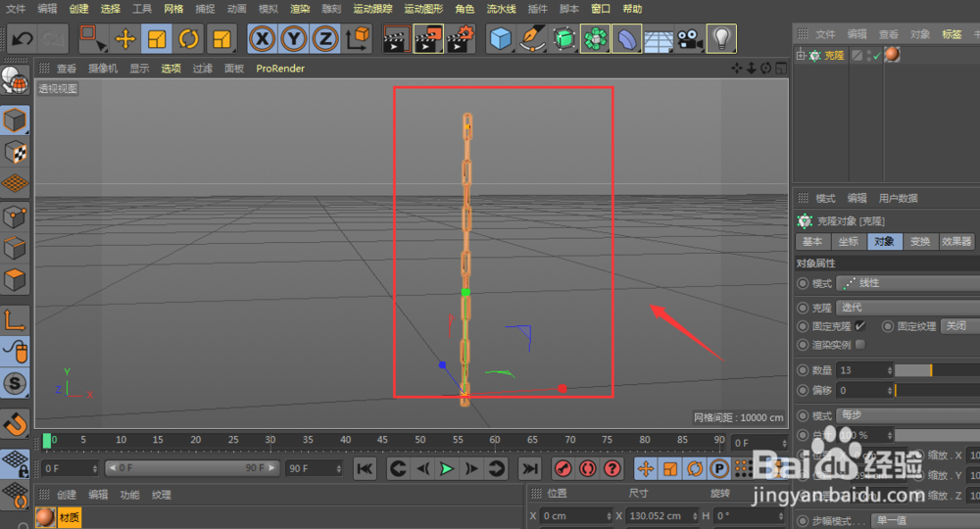
Task: Click the size X field 130.052 cm
Action: pos(661,516)
